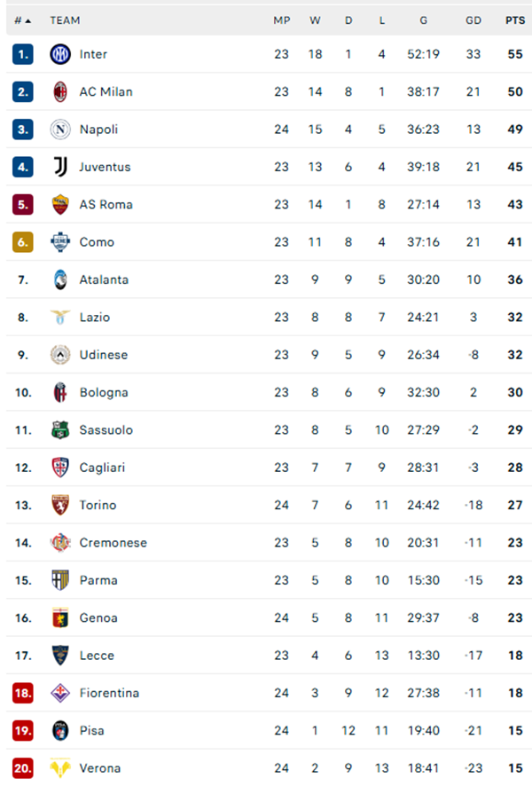Click the Juventus logo
Viewport: 532px width, 786px height.
[58, 167]
